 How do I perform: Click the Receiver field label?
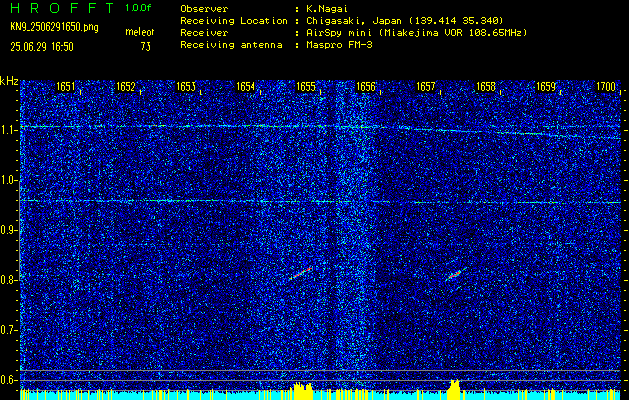click(204, 33)
